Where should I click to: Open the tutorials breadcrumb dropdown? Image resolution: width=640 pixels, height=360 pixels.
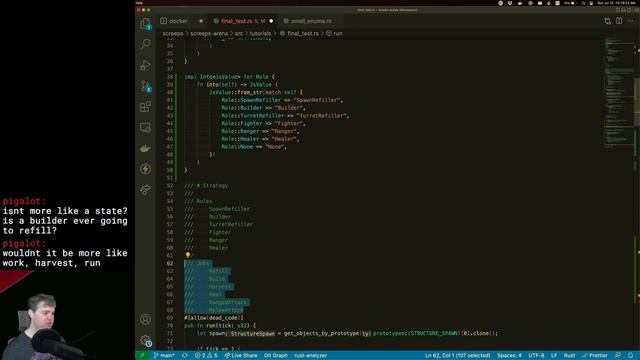[260, 33]
